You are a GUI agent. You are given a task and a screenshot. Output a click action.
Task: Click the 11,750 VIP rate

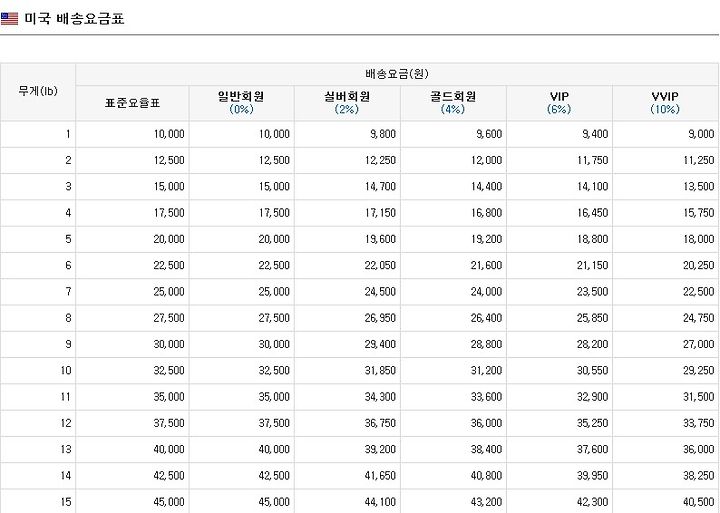592,160
